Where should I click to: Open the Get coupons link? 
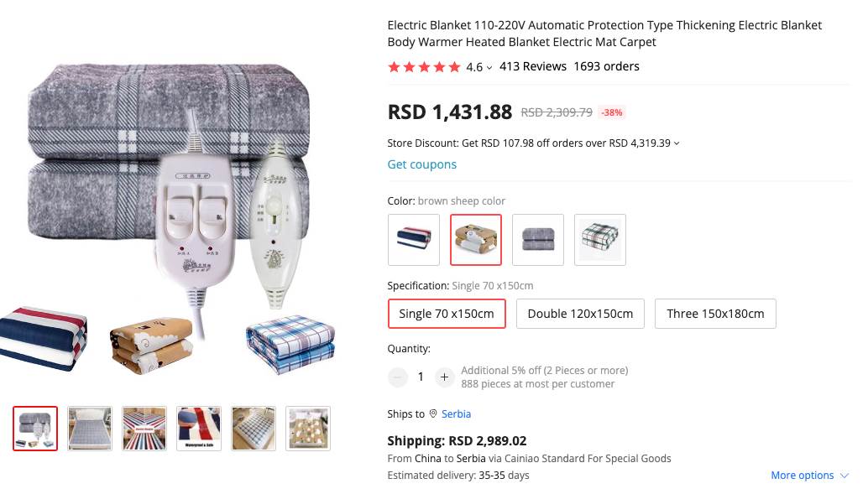pos(422,164)
